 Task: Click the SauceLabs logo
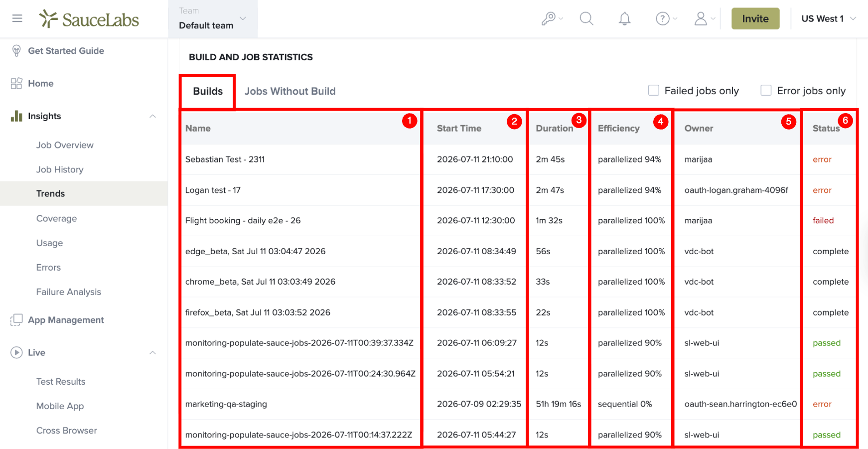pos(89,19)
